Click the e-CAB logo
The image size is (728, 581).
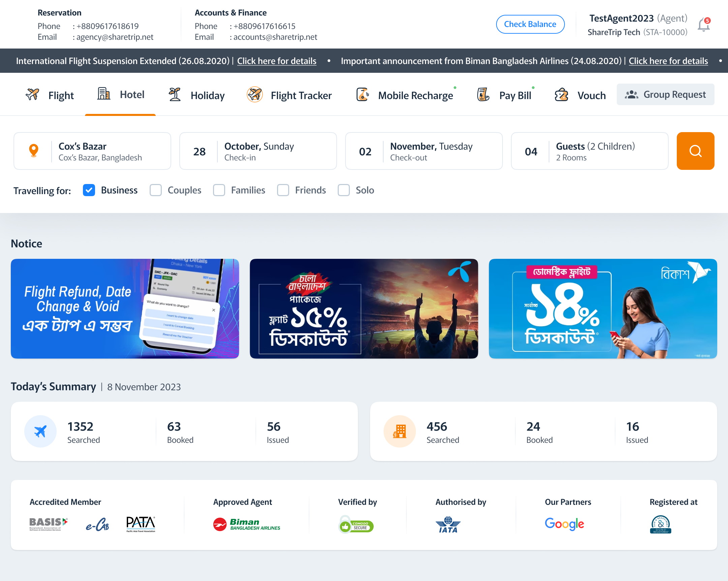(97, 524)
